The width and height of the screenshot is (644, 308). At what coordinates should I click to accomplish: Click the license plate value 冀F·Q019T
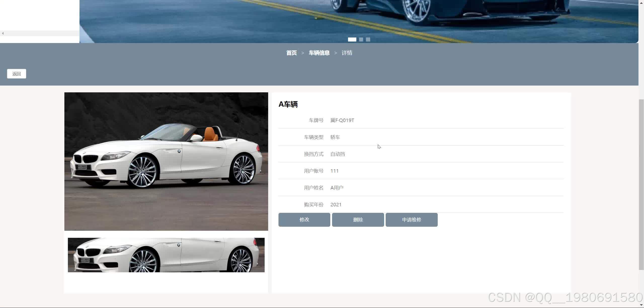pos(342,120)
